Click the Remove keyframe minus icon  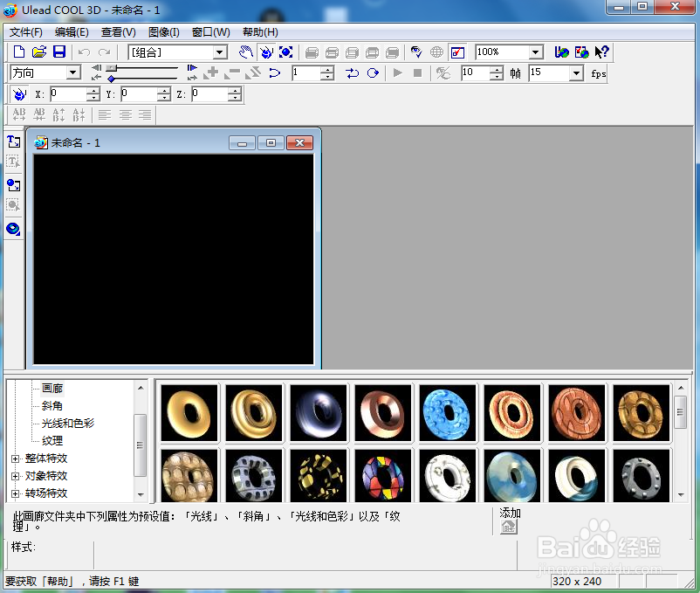pos(232,72)
